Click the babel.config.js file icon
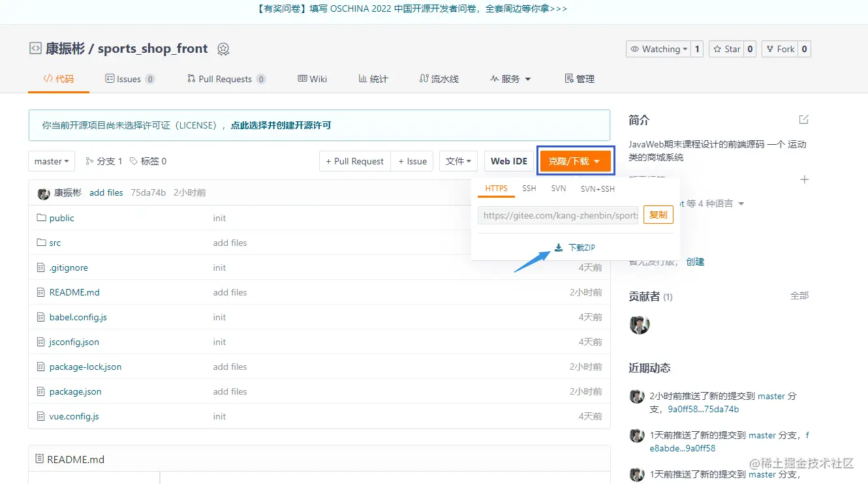This screenshot has width=868, height=484. 42,317
